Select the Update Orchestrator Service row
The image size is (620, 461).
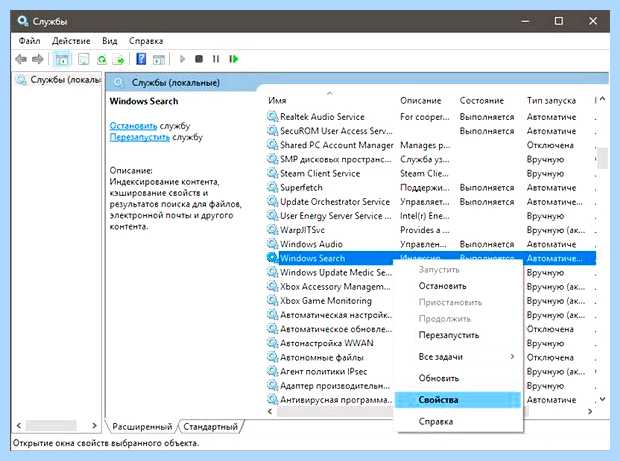click(x=431, y=202)
